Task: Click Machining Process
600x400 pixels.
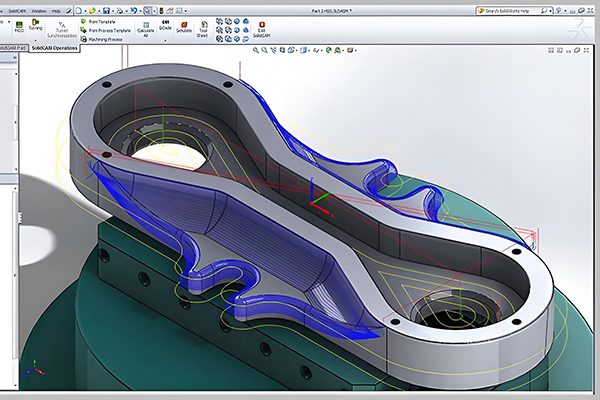Action: (x=101, y=39)
